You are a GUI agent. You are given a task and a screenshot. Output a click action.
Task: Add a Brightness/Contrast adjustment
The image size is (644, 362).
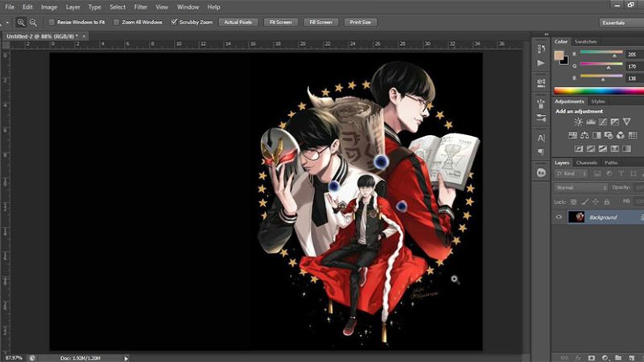tap(578, 122)
